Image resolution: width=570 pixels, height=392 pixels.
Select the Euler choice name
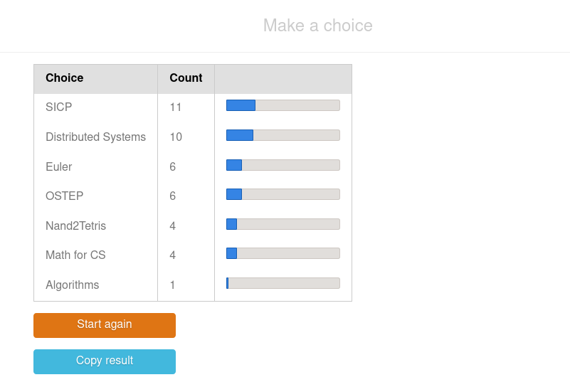pos(59,167)
